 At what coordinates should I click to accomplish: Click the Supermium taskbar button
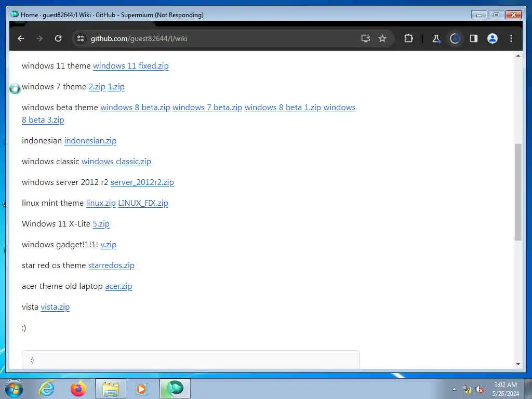175,389
